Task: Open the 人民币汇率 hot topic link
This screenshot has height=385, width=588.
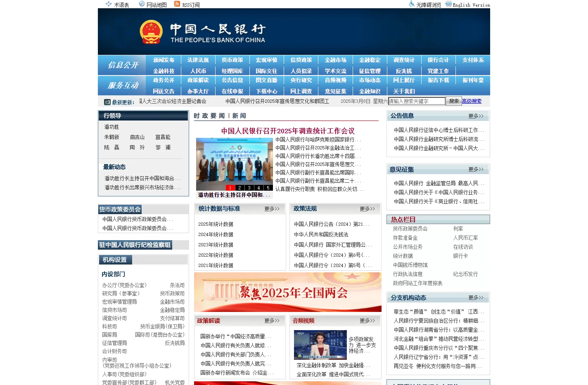Action: click(465, 238)
